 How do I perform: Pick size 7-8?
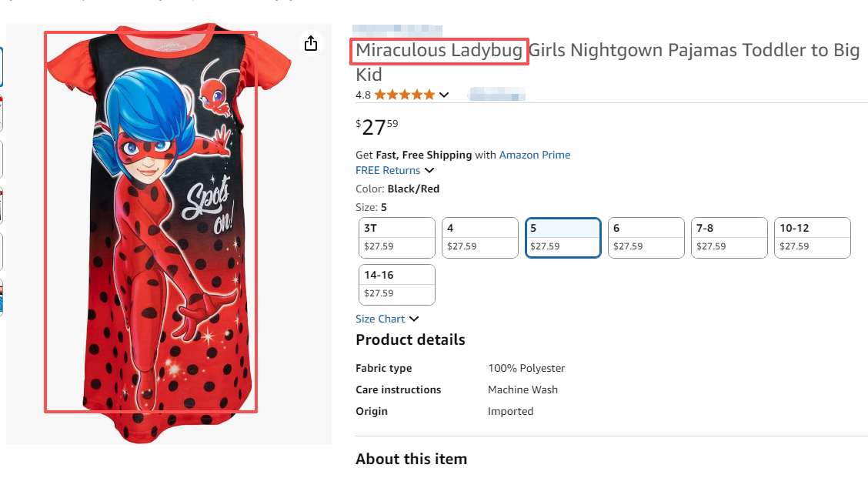click(729, 237)
